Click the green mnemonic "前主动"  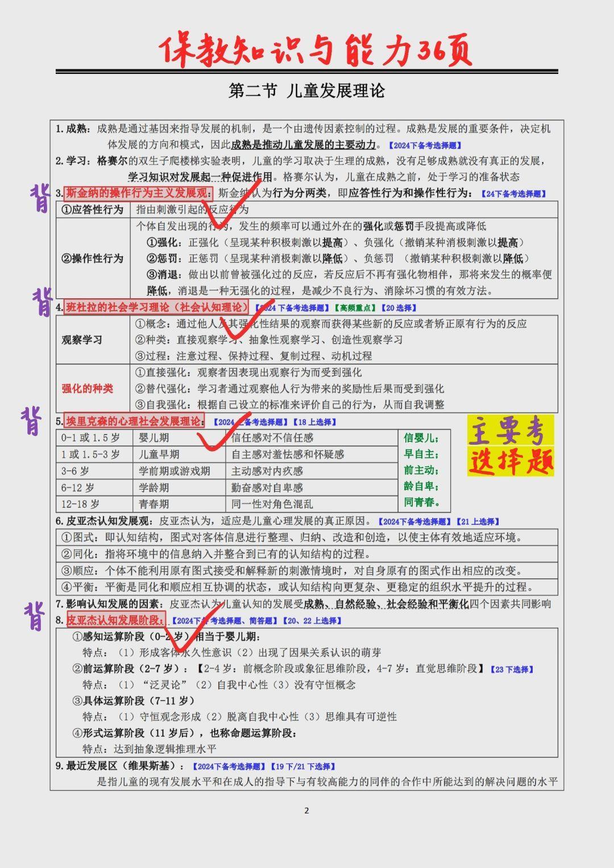coord(420,470)
